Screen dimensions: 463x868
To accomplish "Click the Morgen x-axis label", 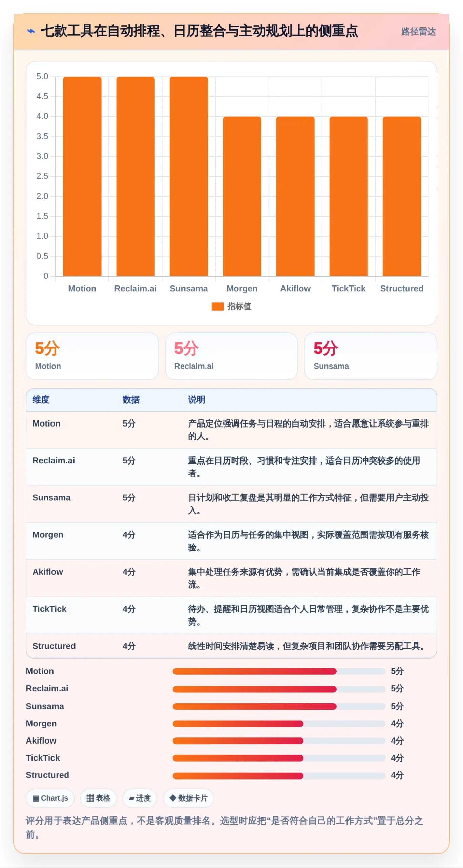I will point(242,289).
